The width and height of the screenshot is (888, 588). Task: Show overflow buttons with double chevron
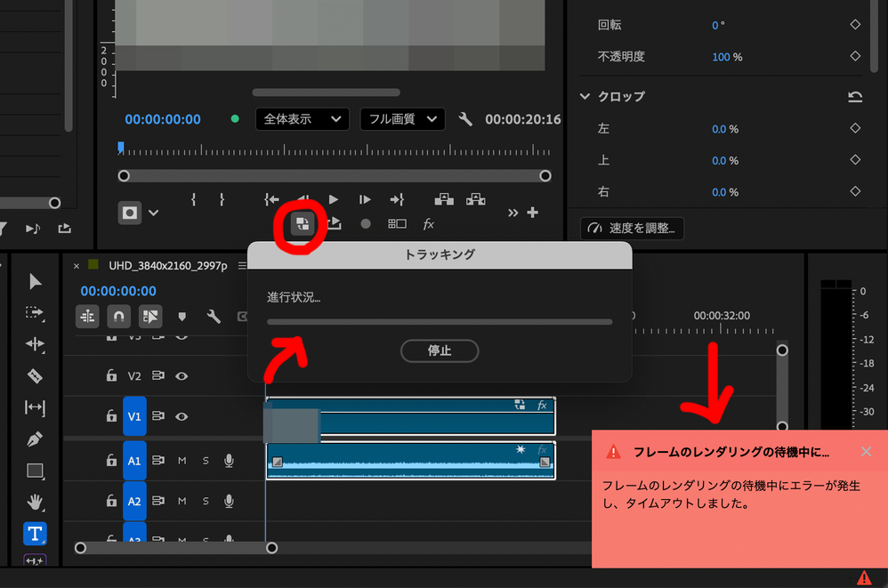(513, 213)
